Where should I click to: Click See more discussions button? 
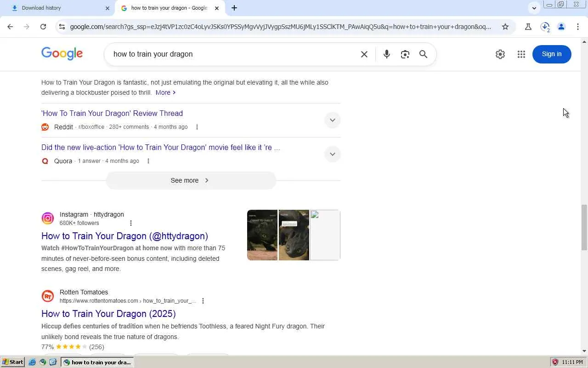pyautogui.click(x=191, y=180)
